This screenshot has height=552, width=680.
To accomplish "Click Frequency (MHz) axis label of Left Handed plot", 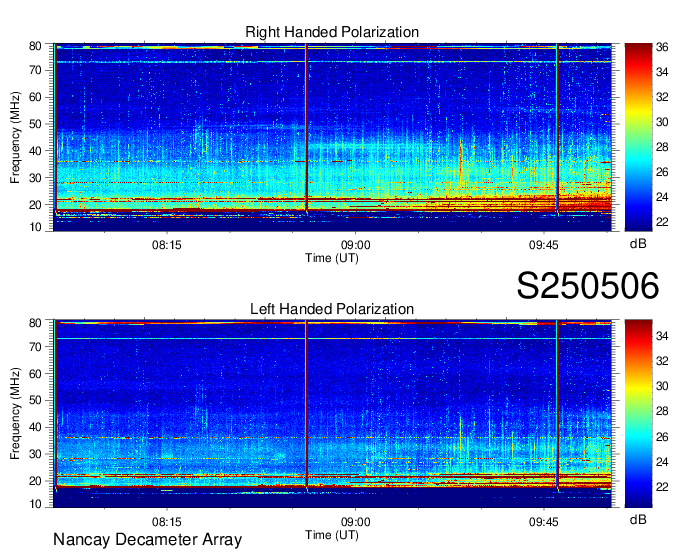I will (x=15, y=414).
